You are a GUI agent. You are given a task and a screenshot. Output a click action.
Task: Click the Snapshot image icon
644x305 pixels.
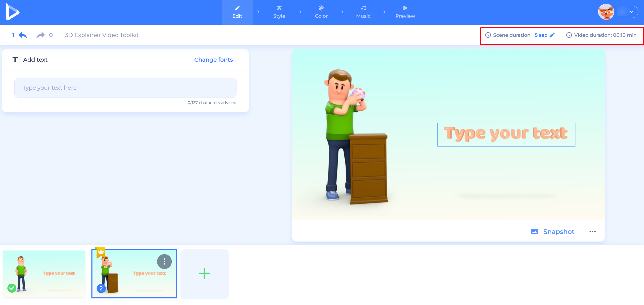(x=534, y=232)
